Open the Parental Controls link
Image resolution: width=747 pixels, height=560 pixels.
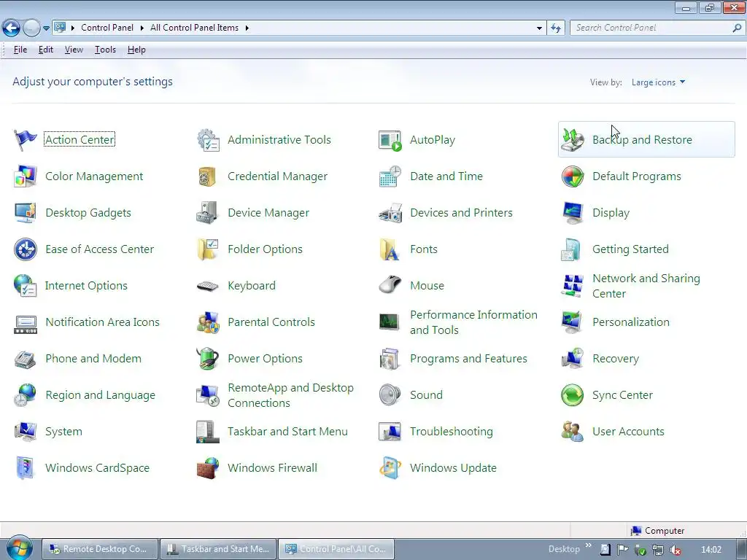click(271, 322)
